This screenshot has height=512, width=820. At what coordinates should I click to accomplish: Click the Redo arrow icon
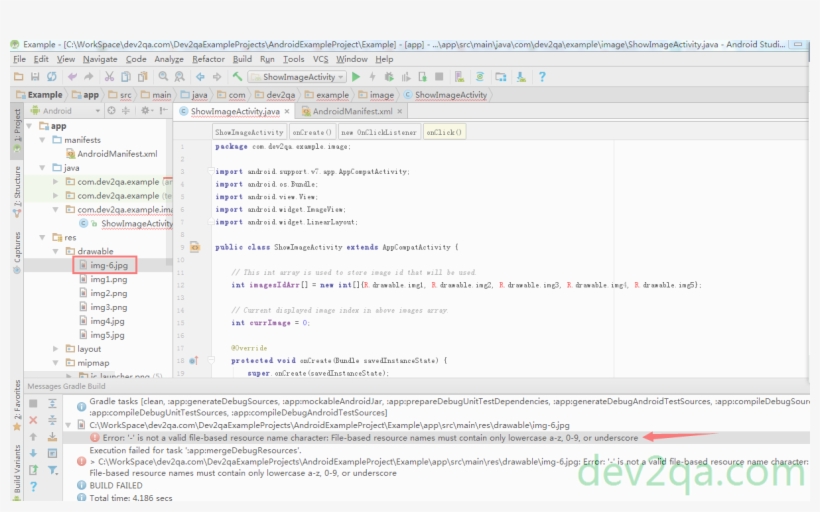pos(88,77)
